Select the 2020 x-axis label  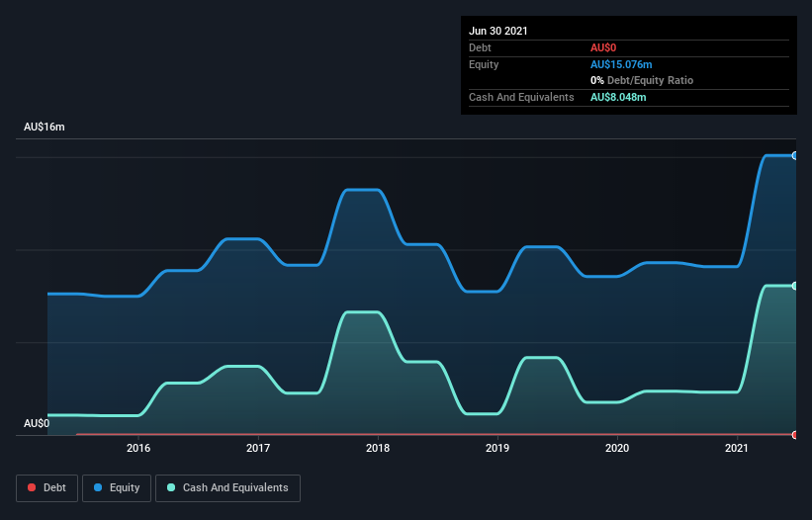click(617, 448)
